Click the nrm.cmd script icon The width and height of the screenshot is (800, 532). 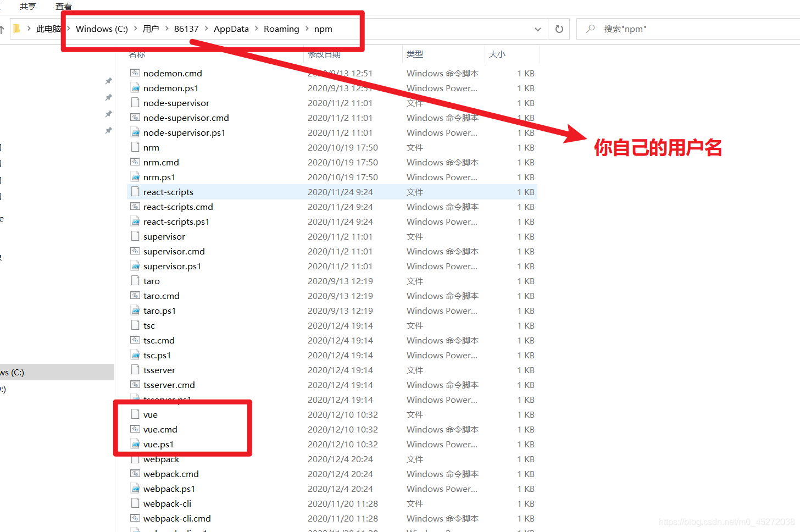(135, 162)
